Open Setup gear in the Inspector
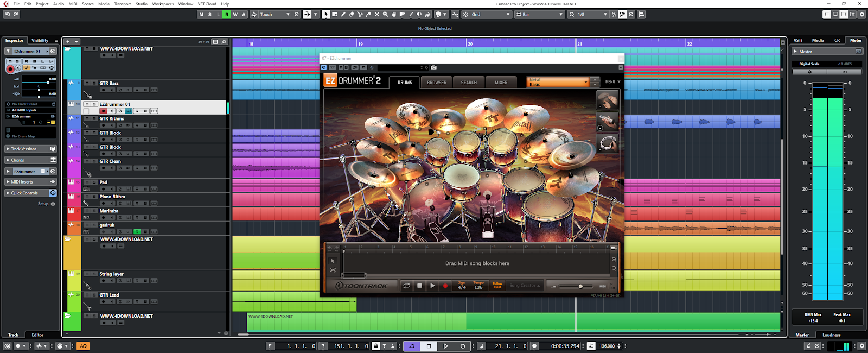This screenshot has height=353, width=868. click(53, 204)
